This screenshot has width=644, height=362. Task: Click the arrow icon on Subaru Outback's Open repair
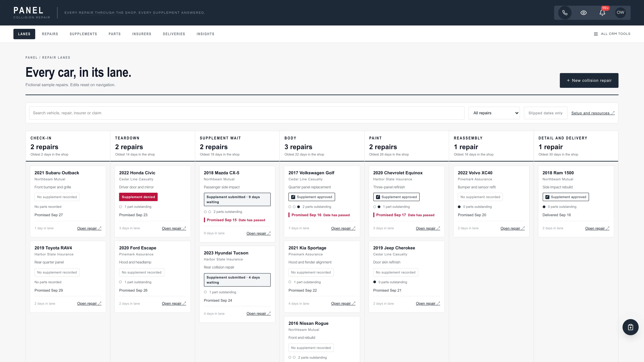[x=99, y=228]
